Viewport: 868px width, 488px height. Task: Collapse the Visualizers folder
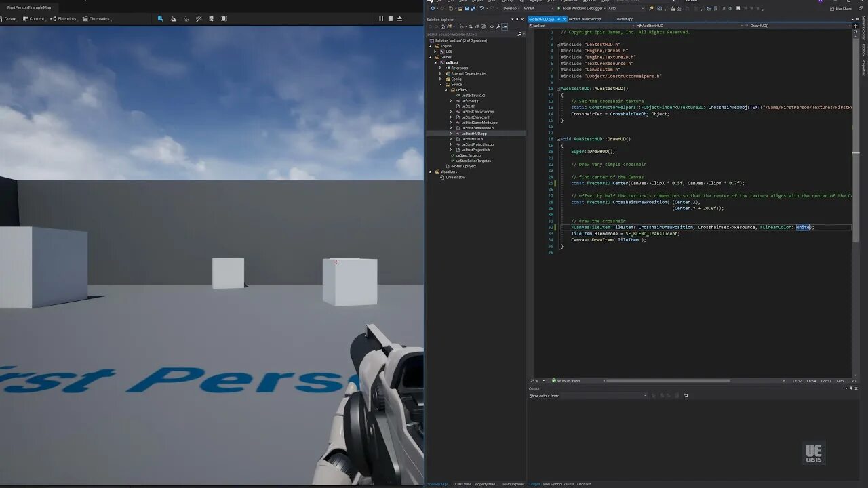coord(430,171)
